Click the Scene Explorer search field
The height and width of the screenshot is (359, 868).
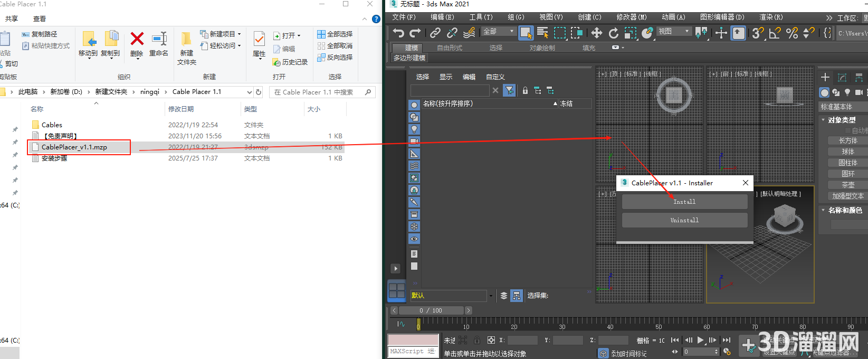(x=450, y=91)
